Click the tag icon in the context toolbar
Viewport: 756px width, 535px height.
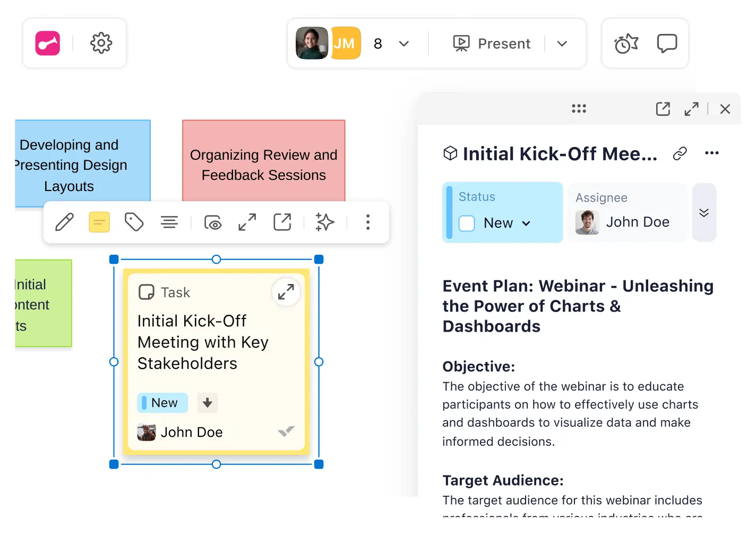[x=134, y=222]
